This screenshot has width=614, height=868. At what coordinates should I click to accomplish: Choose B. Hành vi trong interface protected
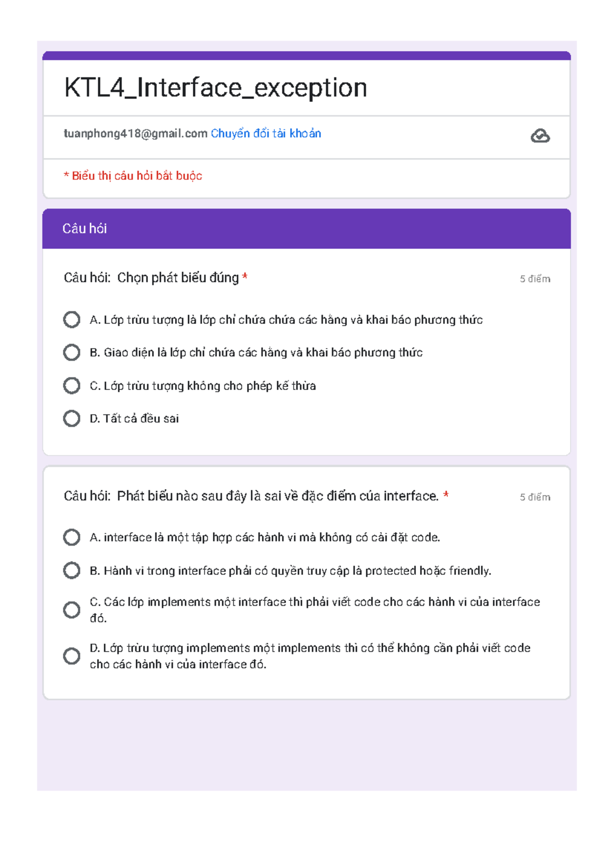72,570
